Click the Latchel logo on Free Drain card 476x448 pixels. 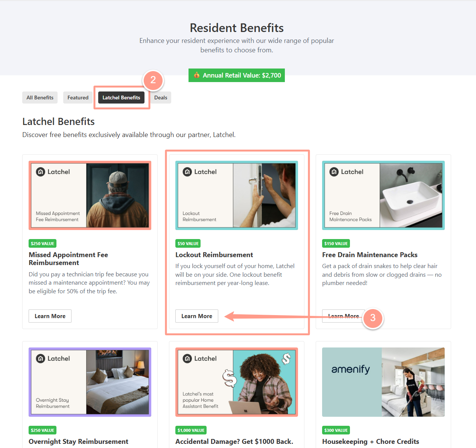(347, 172)
